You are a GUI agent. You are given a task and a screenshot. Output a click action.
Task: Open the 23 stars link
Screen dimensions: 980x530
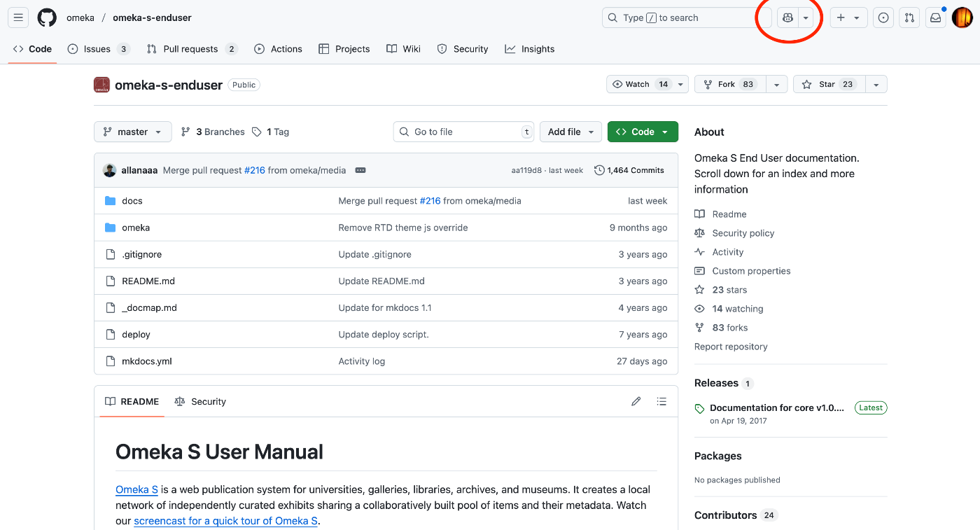tap(721, 290)
